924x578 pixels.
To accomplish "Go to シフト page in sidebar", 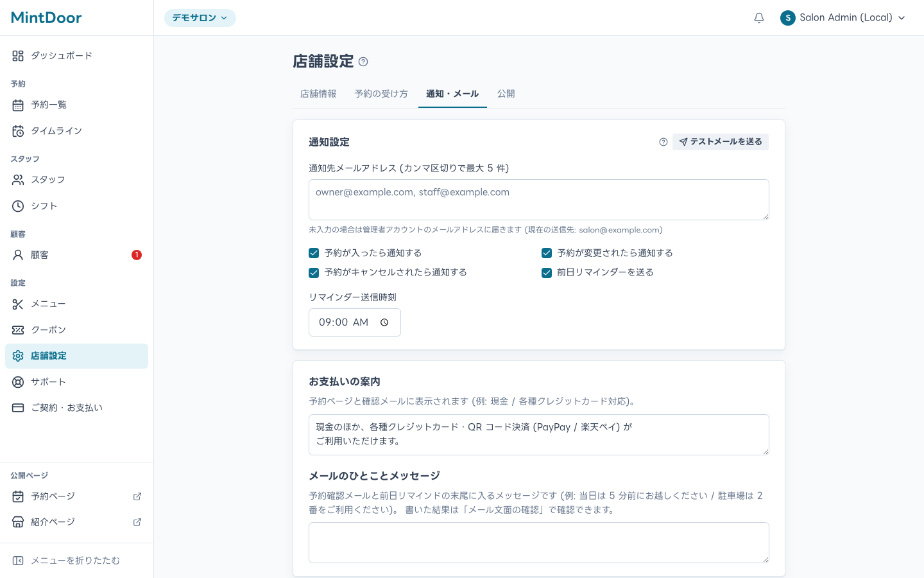I will [x=76, y=206].
